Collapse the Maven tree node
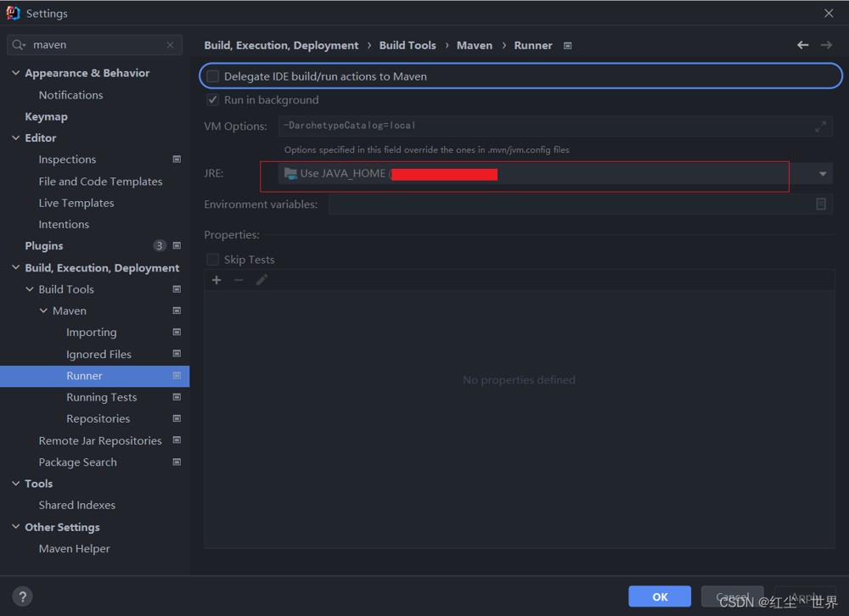 click(43, 311)
